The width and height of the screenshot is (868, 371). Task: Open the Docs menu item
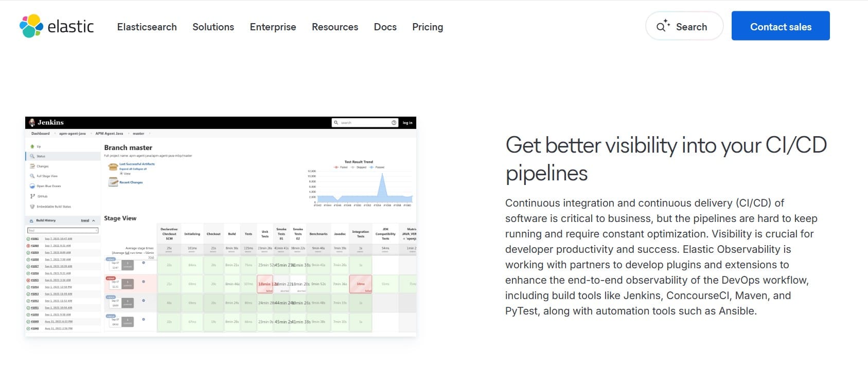click(x=385, y=27)
